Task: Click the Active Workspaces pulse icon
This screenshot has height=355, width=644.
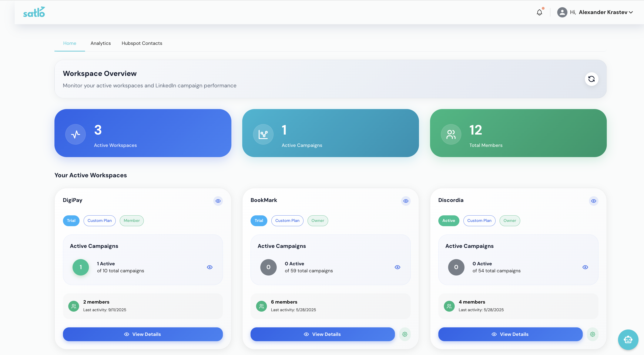Action: click(x=76, y=134)
